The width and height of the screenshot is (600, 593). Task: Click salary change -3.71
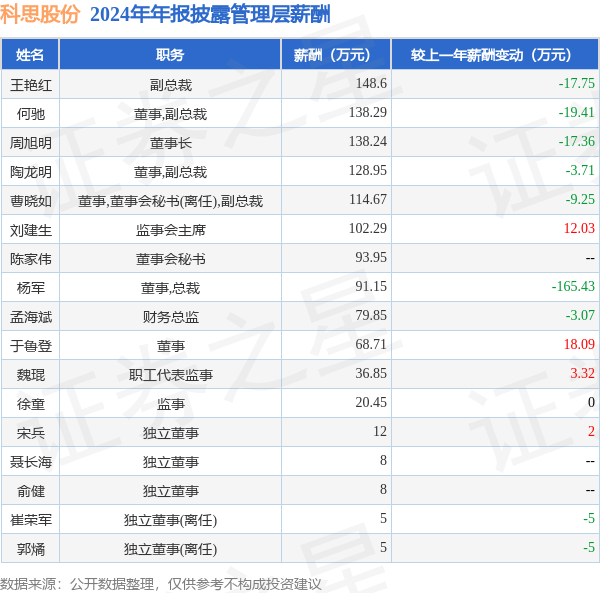[580, 170]
